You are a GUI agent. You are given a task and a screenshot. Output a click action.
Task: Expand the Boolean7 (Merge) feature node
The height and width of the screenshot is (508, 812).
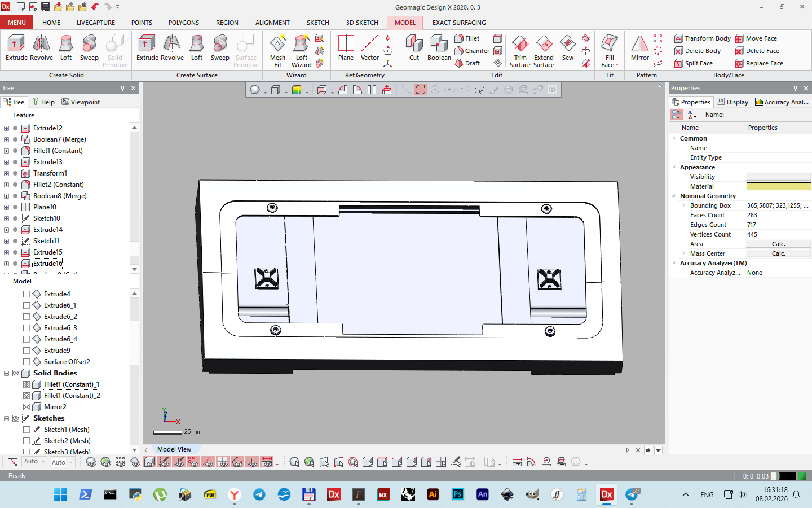click(x=6, y=139)
